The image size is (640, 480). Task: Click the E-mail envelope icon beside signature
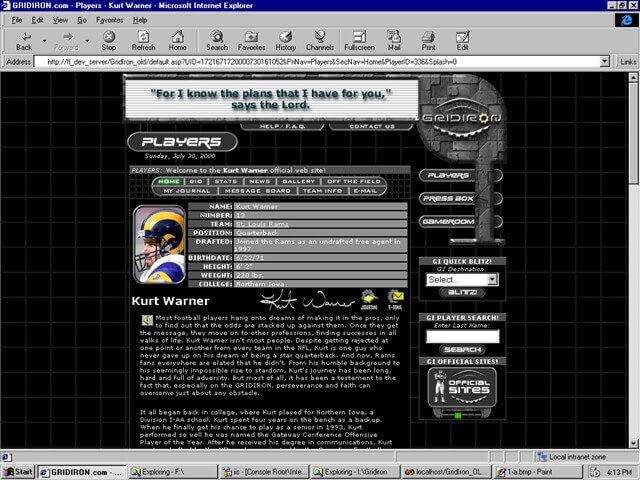[x=396, y=299]
